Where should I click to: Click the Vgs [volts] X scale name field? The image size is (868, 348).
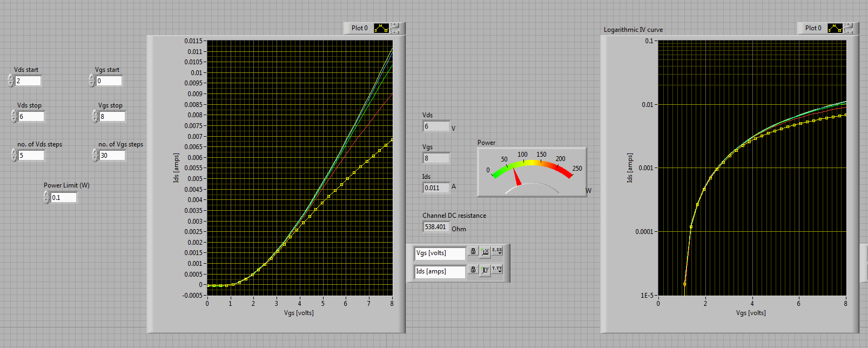coord(440,253)
